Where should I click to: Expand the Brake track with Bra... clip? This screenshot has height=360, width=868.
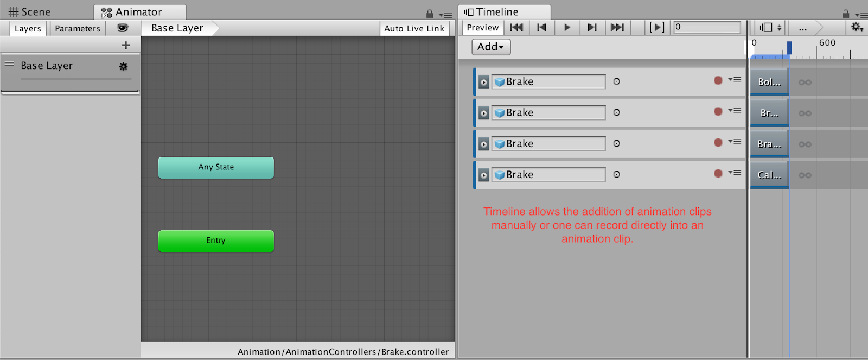point(484,144)
